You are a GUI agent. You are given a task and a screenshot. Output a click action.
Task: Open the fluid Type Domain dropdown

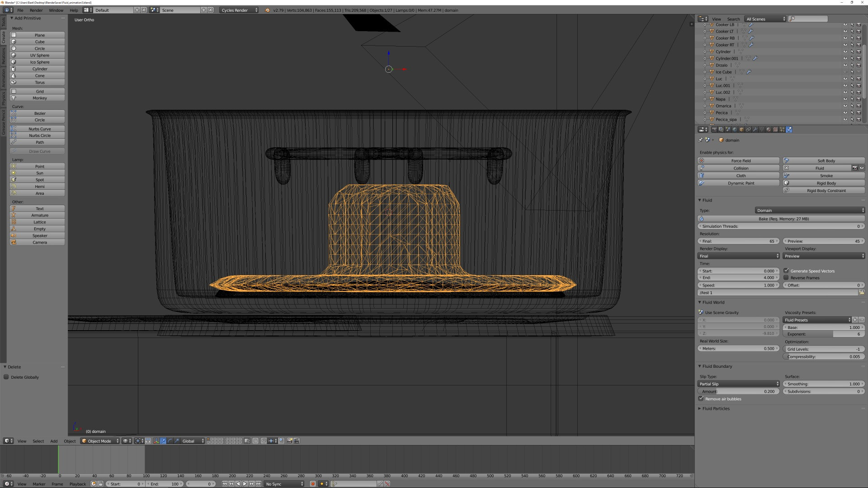point(810,210)
